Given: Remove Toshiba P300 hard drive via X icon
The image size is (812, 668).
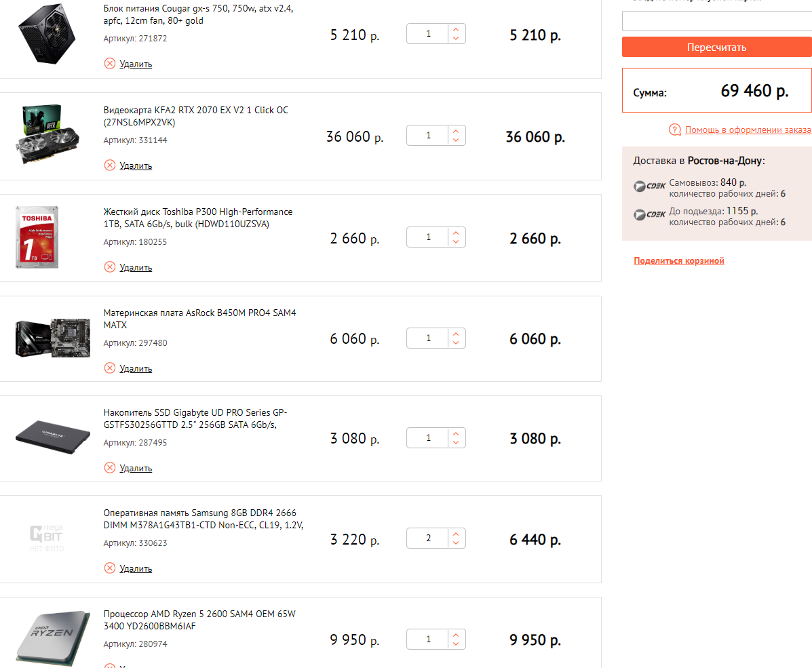Looking at the screenshot, I should [x=110, y=267].
